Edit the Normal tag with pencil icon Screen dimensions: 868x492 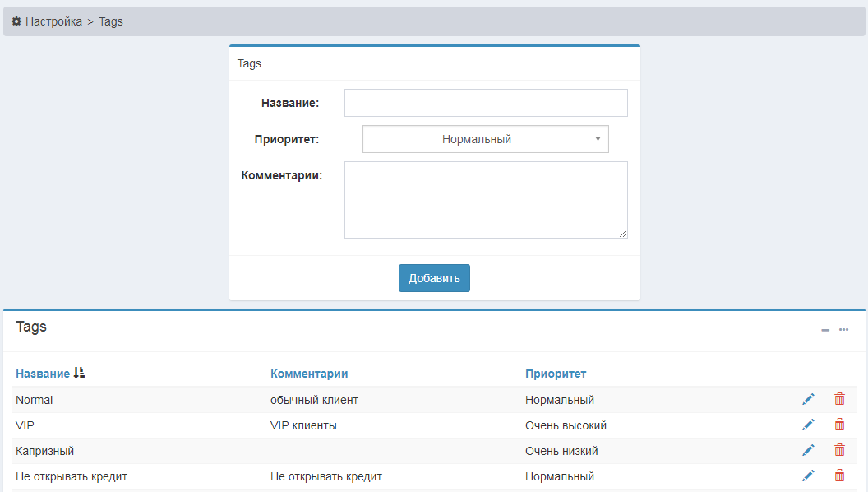tap(808, 399)
